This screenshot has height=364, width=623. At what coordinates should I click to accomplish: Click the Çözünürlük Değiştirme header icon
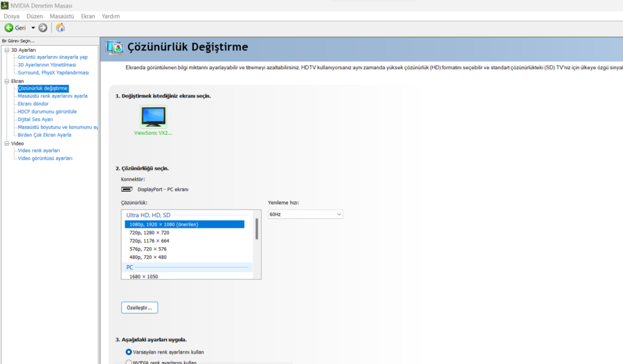114,47
